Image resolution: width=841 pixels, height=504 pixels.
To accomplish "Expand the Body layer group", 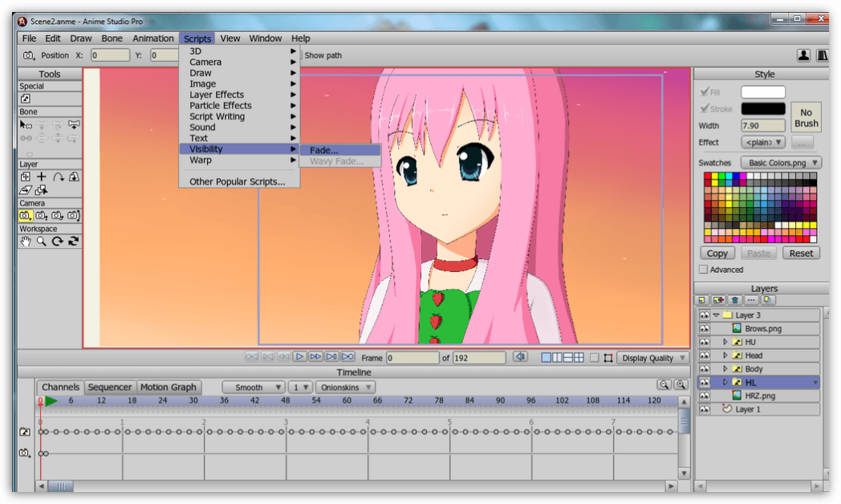I will click(725, 369).
